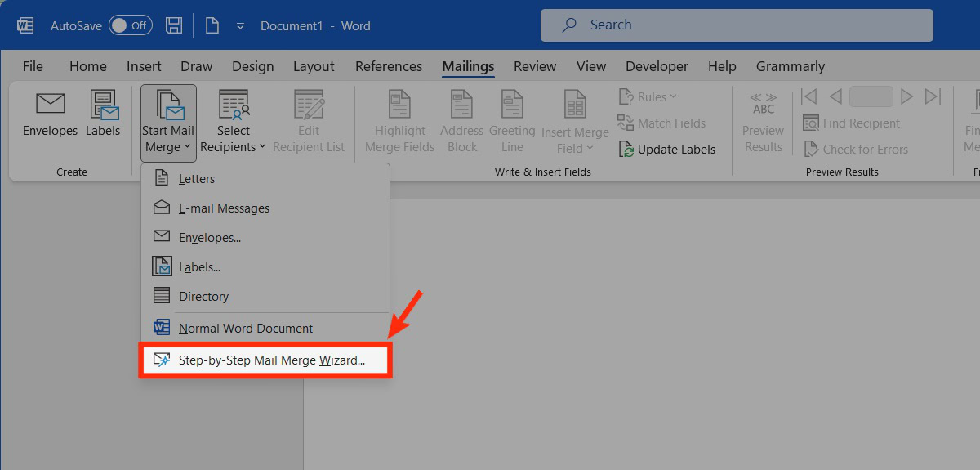Click the New blank document icon
The height and width of the screenshot is (470, 980).
(x=212, y=25)
